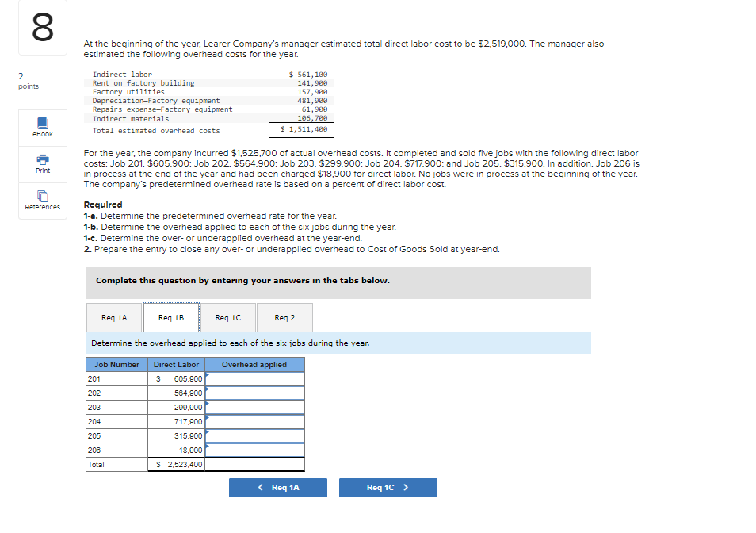Click the 564,900 direct labor value
The width and height of the screenshot is (756, 533).
[x=188, y=393]
